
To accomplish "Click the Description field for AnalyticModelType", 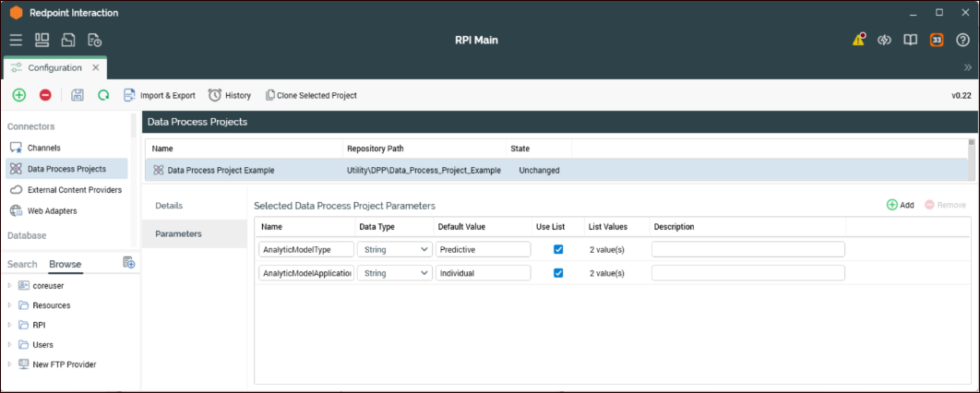I will point(747,249).
